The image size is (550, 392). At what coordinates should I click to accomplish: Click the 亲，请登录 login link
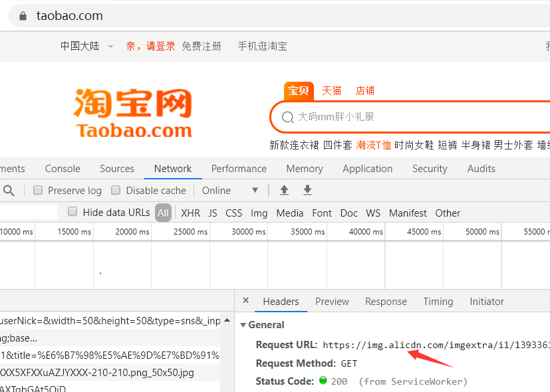[150, 47]
